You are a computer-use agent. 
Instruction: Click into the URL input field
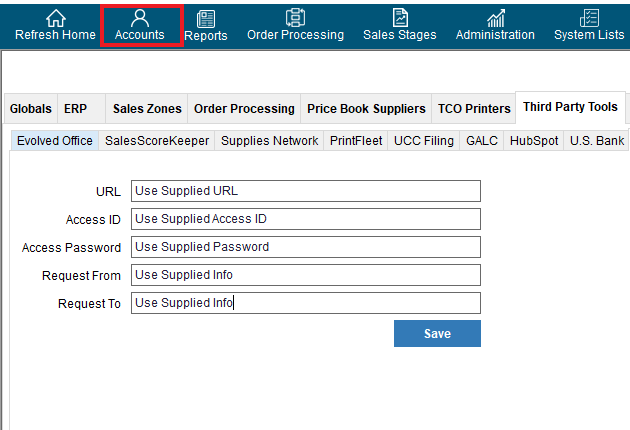point(306,191)
